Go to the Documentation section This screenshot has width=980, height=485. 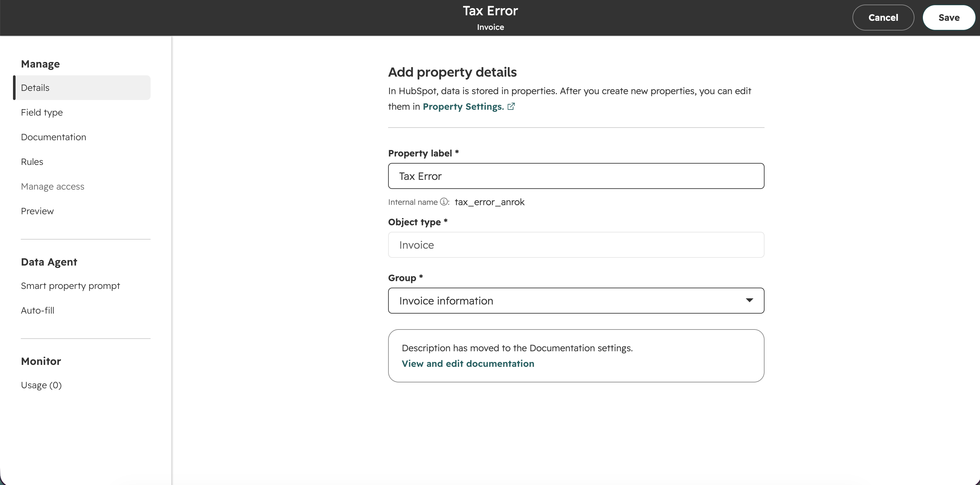pos(54,137)
